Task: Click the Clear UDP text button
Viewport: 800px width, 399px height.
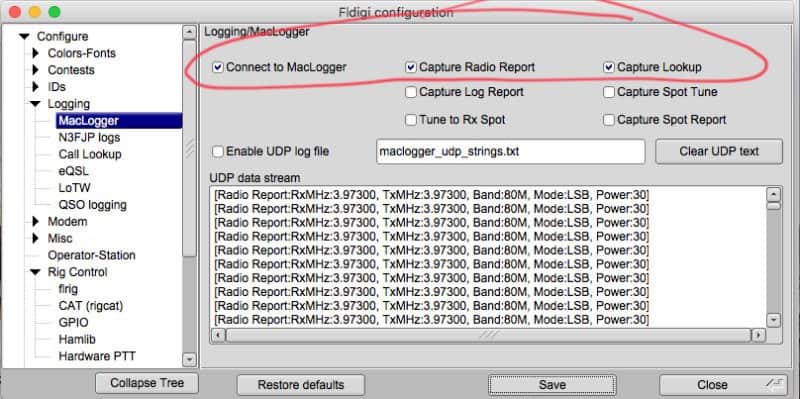Action: click(x=718, y=152)
